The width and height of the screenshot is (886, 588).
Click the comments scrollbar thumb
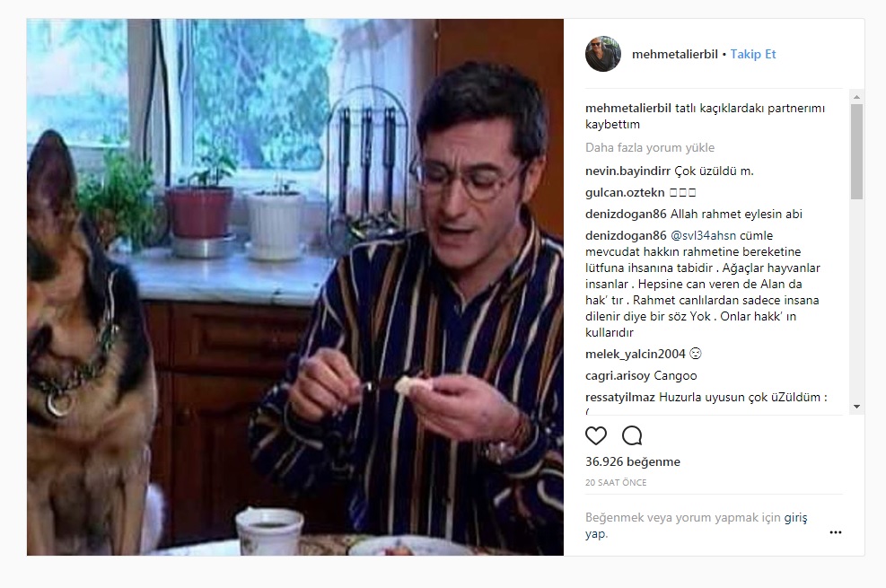click(856, 152)
